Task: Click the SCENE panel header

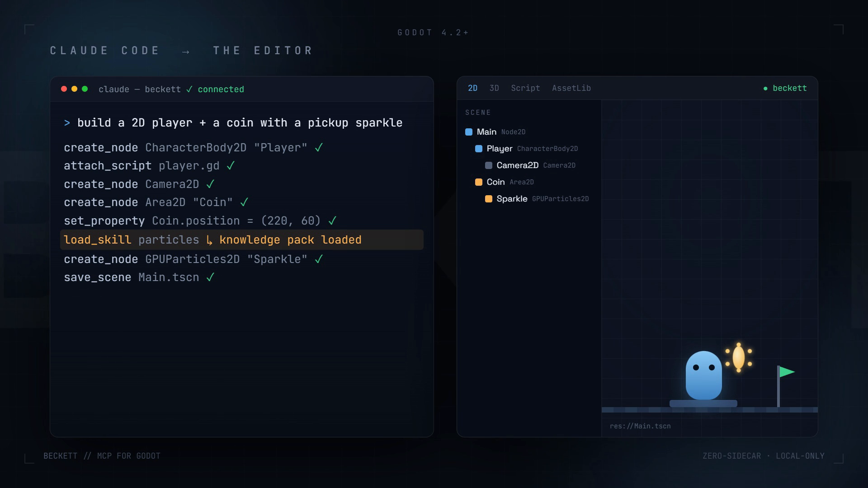Action: coord(478,113)
